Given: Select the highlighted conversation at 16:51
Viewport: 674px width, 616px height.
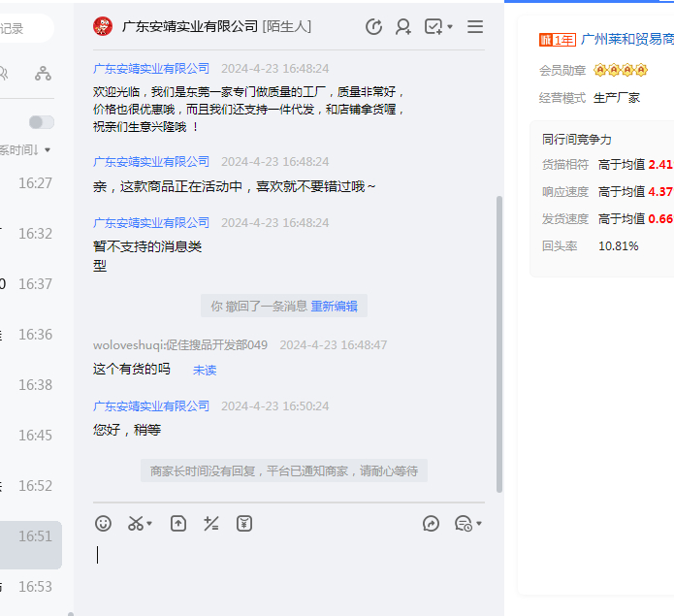Looking at the screenshot, I should pos(30,544).
